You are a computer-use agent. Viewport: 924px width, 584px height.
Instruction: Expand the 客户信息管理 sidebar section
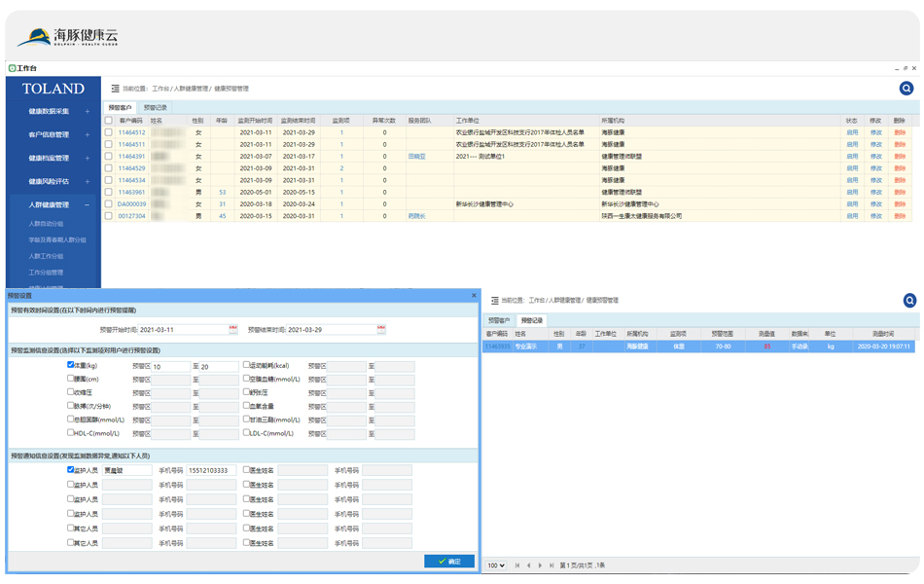point(88,134)
